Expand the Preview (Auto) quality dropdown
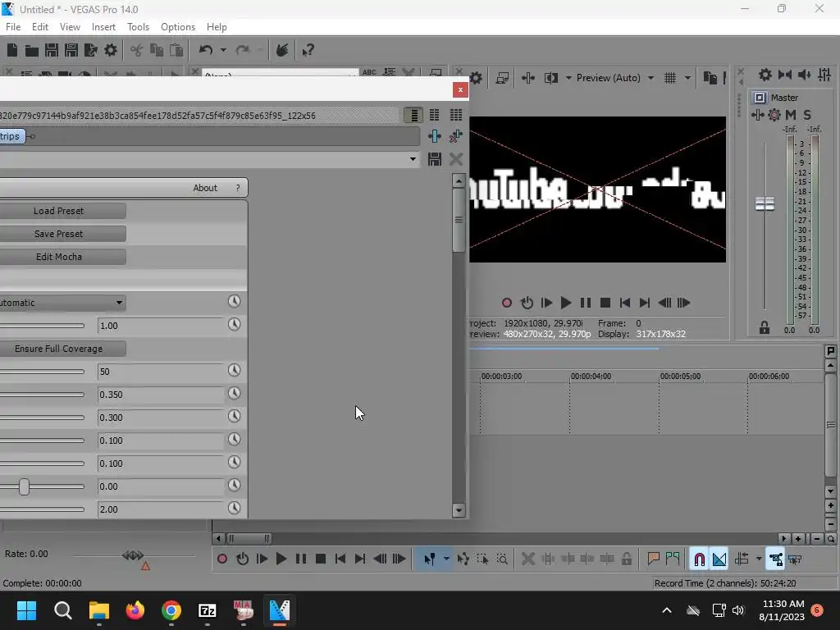This screenshot has width=840, height=630. point(651,78)
